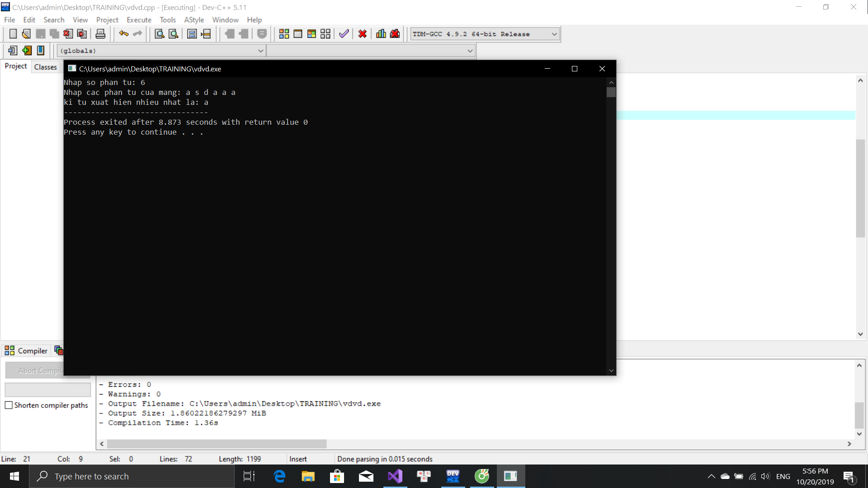Open the TDM-GCC compiler set dropdown

point(554,34)
